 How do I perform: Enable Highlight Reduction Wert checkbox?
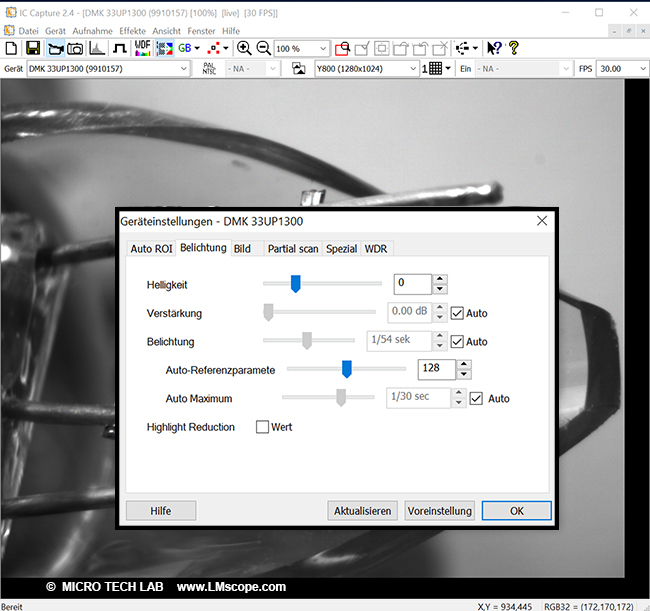pyautogui.click(x=262, y=427)
